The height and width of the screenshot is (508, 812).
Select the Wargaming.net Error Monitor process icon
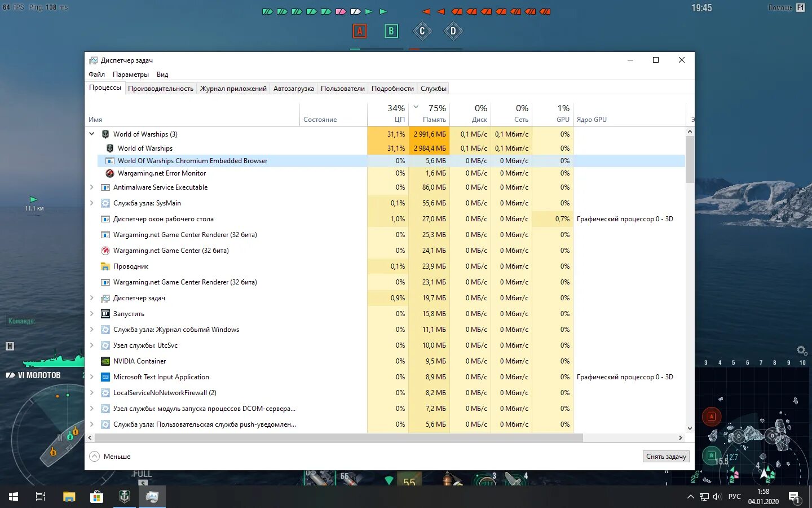click(110, 173)
